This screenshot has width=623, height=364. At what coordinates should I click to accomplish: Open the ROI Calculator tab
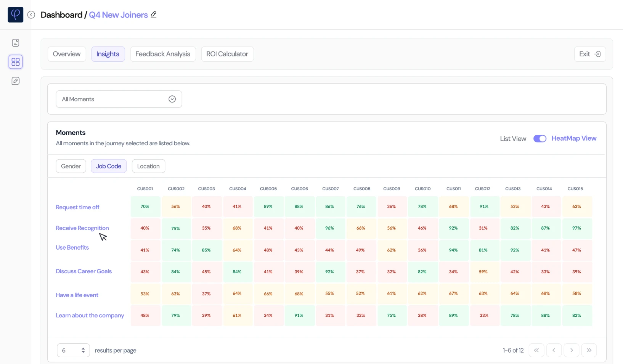(x=227, y=54)
